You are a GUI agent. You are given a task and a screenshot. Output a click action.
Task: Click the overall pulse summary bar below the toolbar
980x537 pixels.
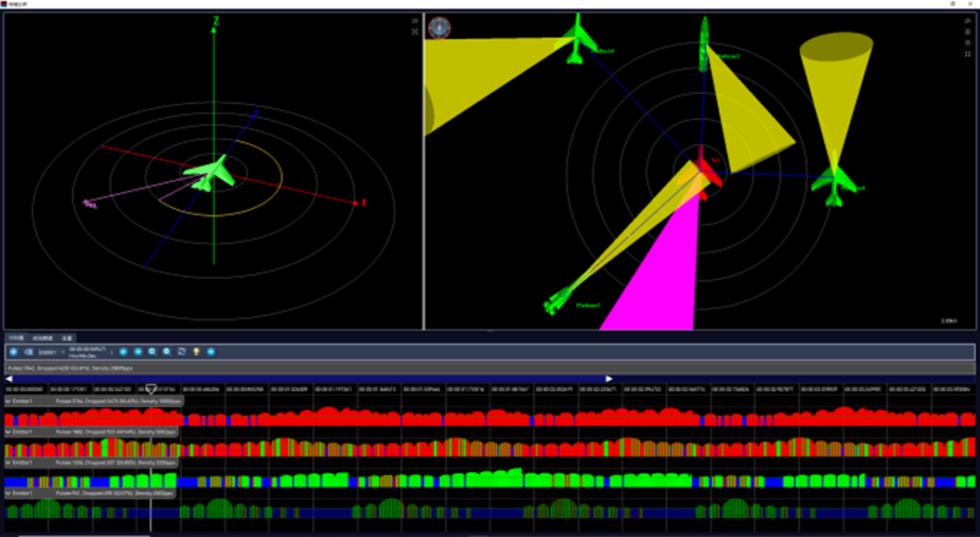pos(490,368)
